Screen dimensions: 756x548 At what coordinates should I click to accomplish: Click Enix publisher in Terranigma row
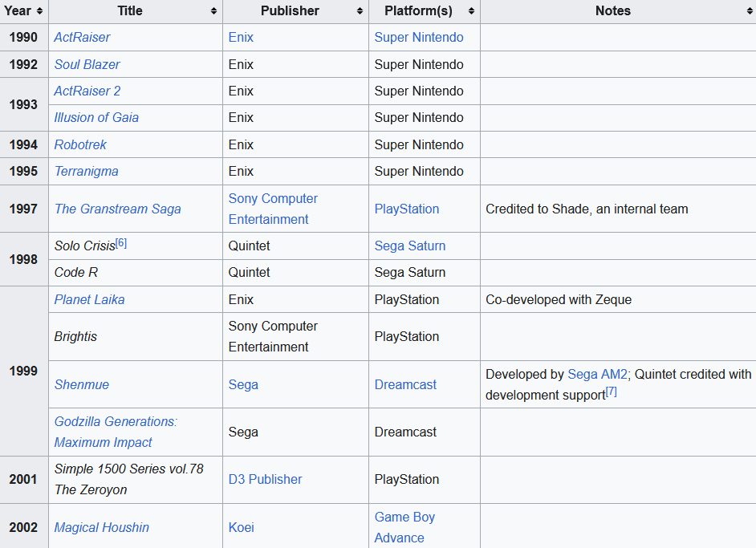(241, 171)
